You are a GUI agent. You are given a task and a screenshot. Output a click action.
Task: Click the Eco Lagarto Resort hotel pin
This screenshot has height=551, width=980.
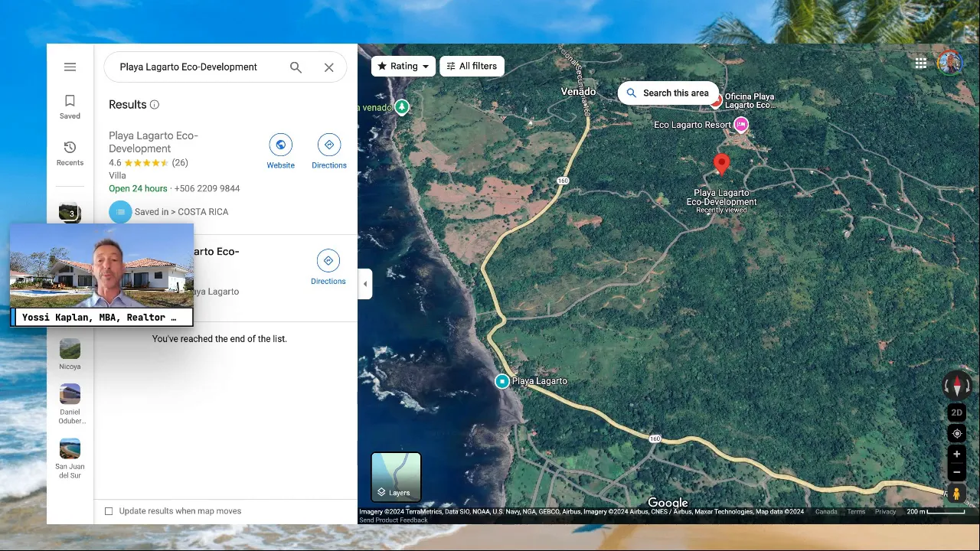pos(741,124)
